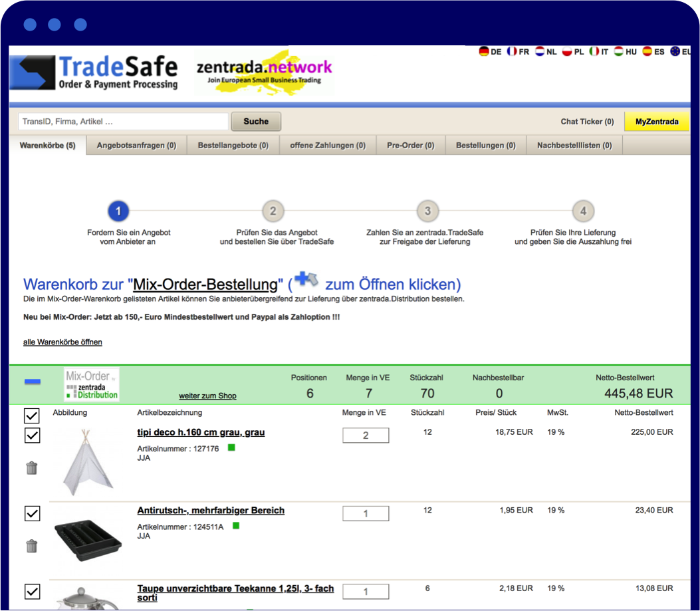Open the Nachbestelllisten (0) tab

click(574, 145)
